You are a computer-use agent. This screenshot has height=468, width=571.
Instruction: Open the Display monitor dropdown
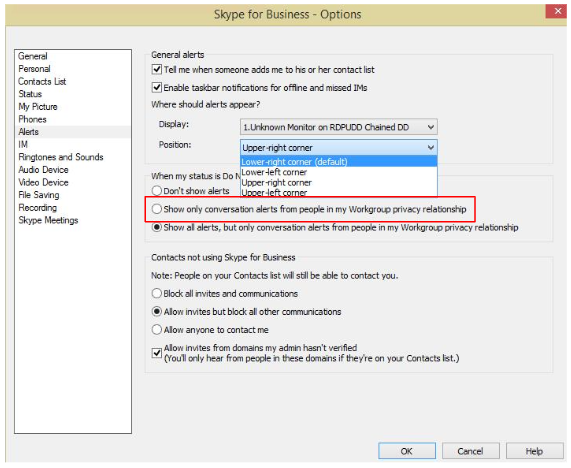click(339, 127)
